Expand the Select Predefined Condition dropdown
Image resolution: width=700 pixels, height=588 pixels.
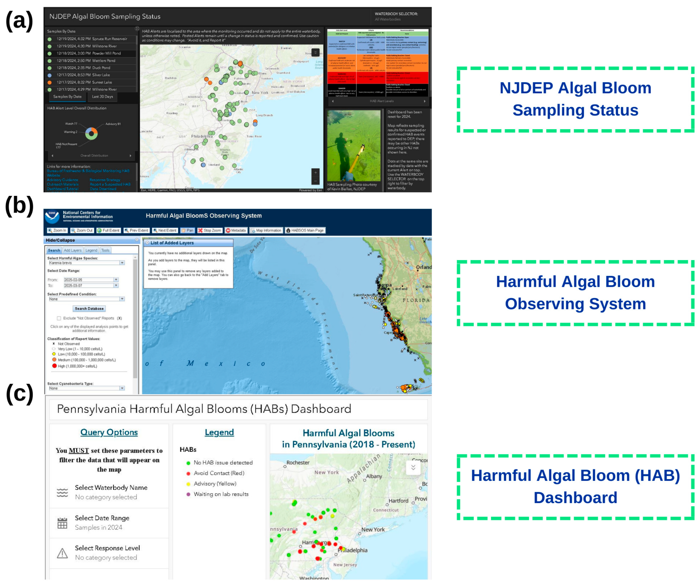coord(122,299)
